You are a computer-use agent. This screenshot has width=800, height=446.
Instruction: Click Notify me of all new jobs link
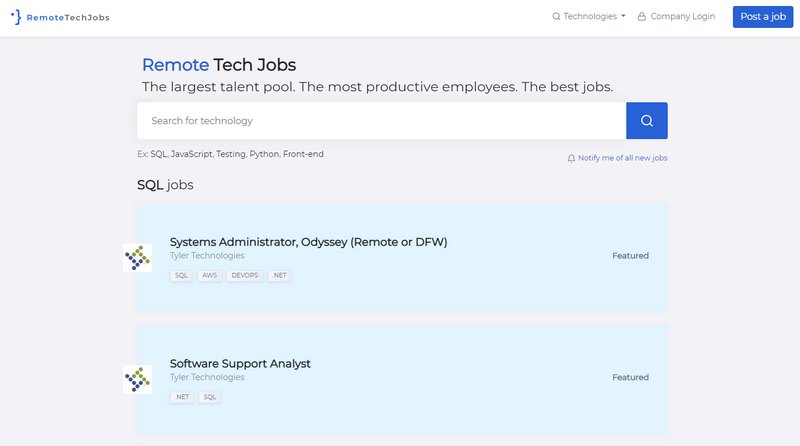tap(622, 158)
